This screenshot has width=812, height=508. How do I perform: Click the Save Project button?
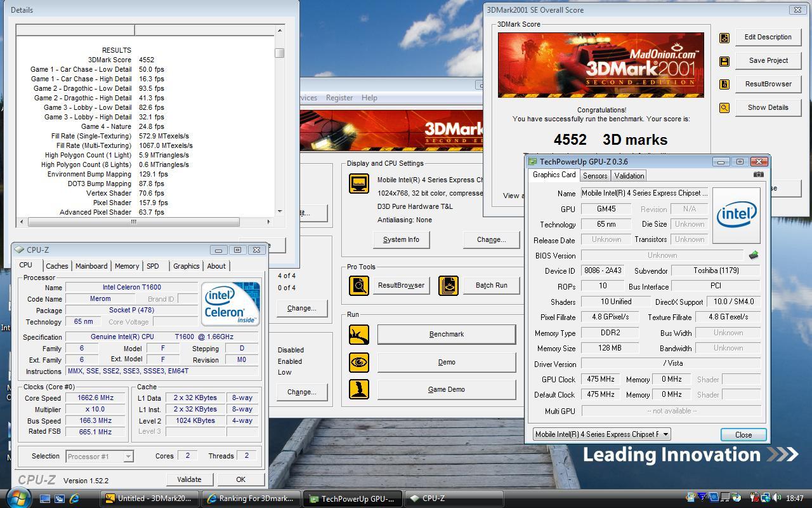click(768, 61)
